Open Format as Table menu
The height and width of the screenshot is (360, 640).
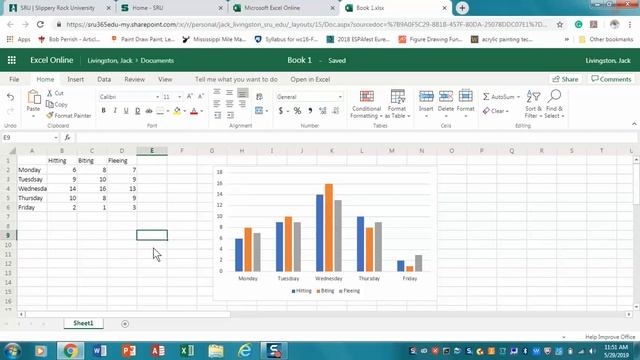click(x=397, y=104)
